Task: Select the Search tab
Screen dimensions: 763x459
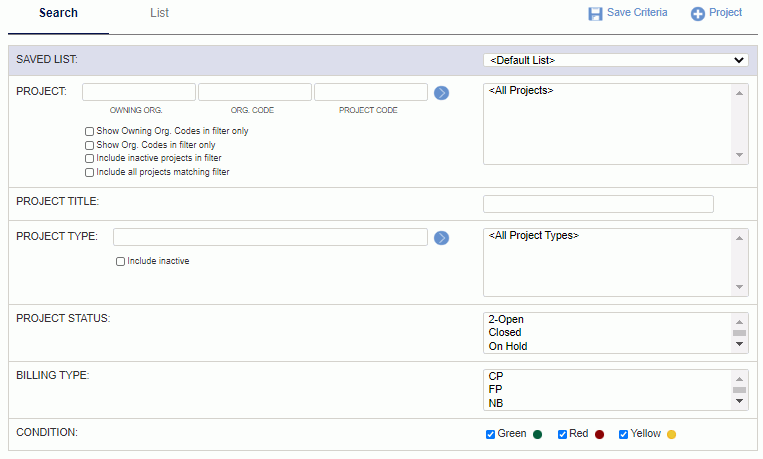Action: coord(58,13)
